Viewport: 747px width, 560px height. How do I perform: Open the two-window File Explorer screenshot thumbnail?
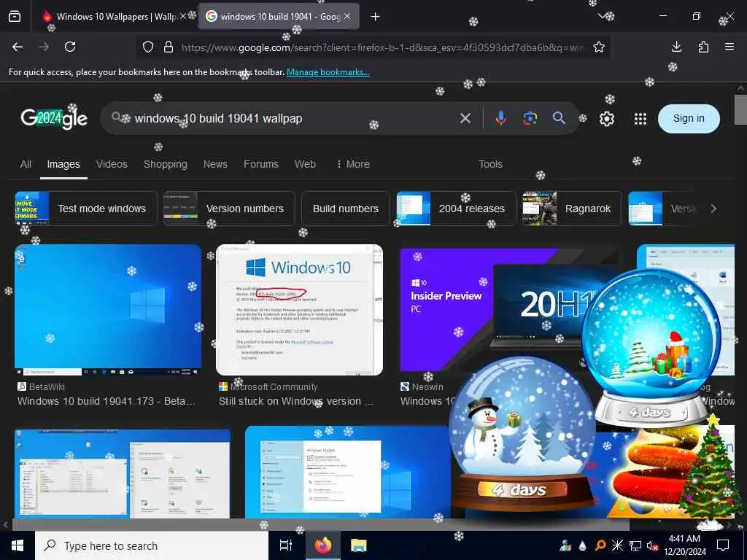pyautogui.click(x=123, y=474)
